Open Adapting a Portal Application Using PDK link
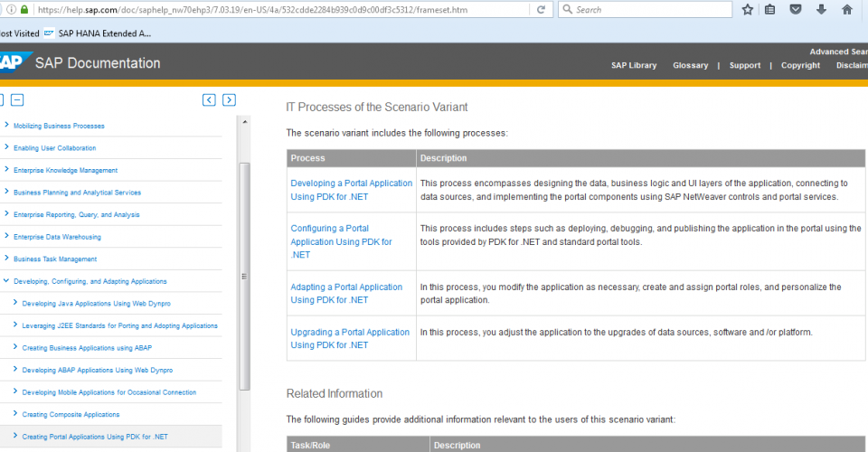The width and height of the screenshot is (868, 452). [346, 293]
